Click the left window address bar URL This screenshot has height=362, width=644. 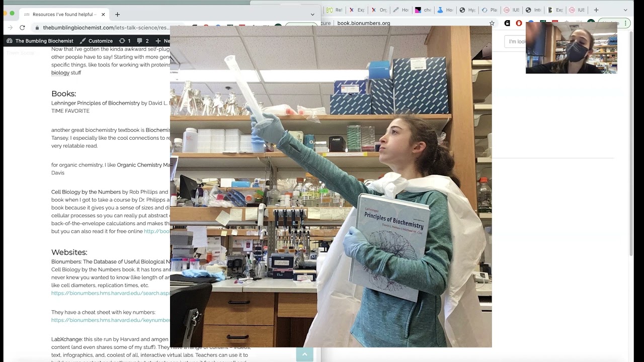[106, 28]
